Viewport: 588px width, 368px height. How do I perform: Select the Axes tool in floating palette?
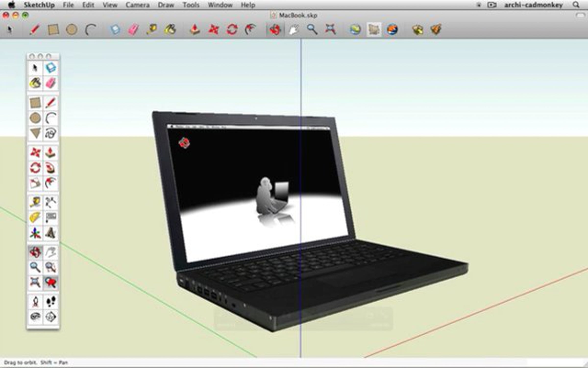click(x=35, y=233)
